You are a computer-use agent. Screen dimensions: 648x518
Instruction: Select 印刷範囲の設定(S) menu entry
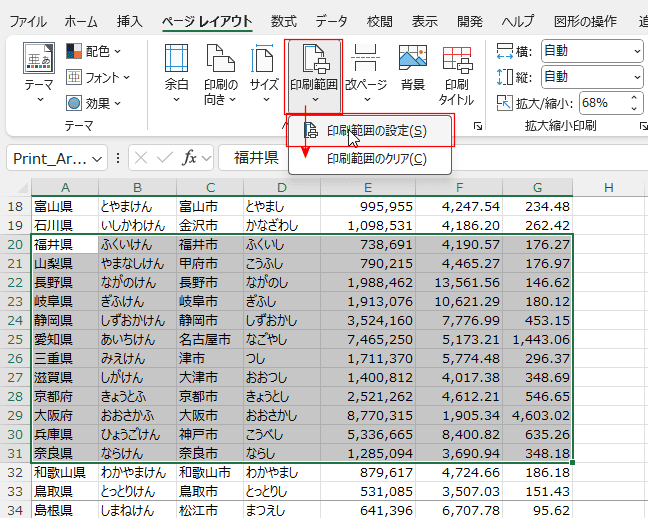[x=370, y=131]
